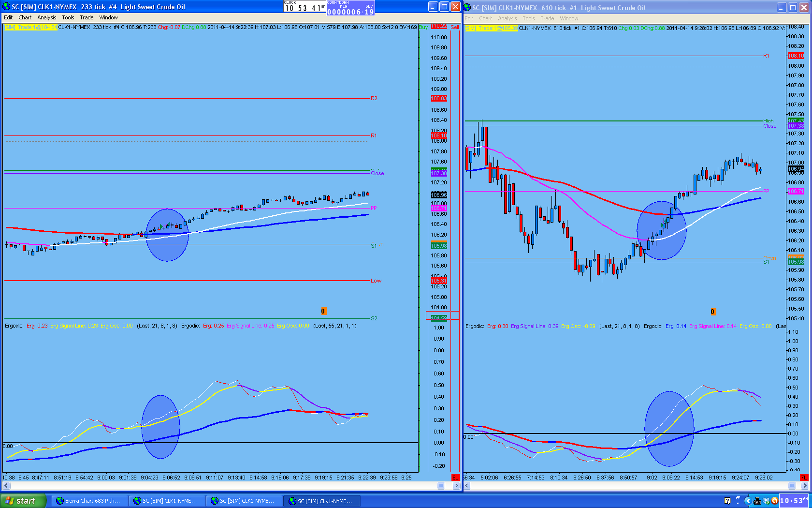Click the red 8L indicator

[455, 478]
